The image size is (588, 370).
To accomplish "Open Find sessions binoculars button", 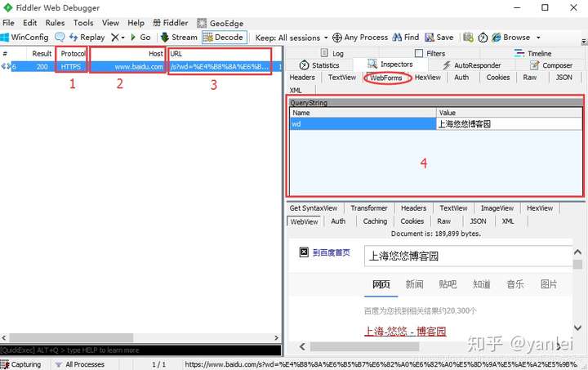I will (406, 38).
